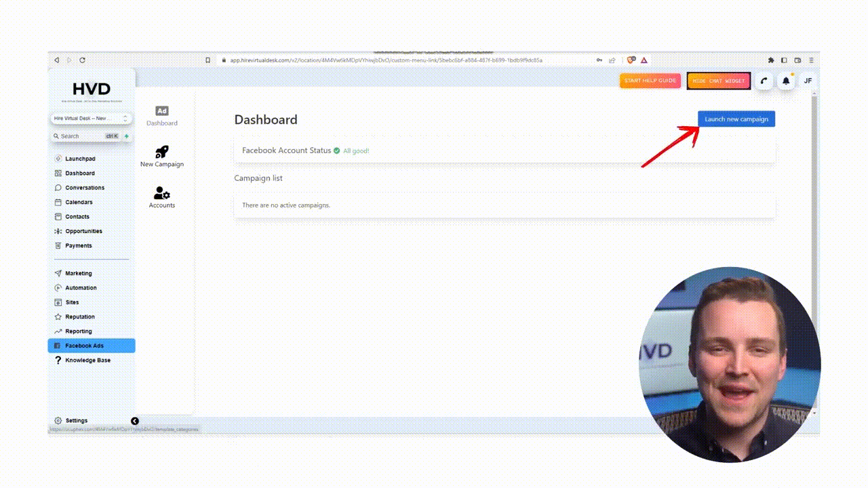Screen dimensions: 868x488
Task: Click the share icon in address bar
Action: pos(612,60)
